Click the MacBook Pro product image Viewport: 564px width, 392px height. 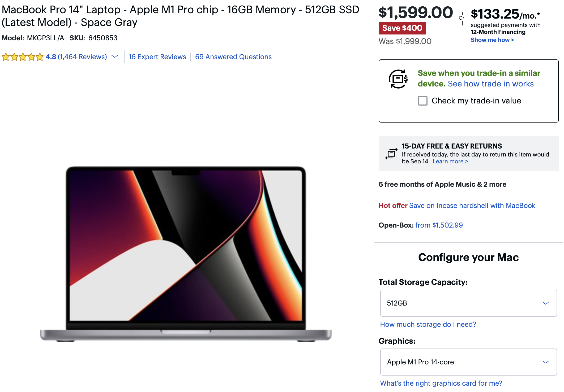(x=186, y=254)
